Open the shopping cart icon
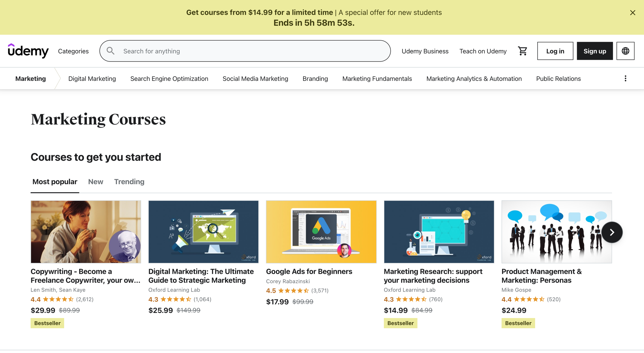This screenshot has width=644, height=353. pos(522,51)
